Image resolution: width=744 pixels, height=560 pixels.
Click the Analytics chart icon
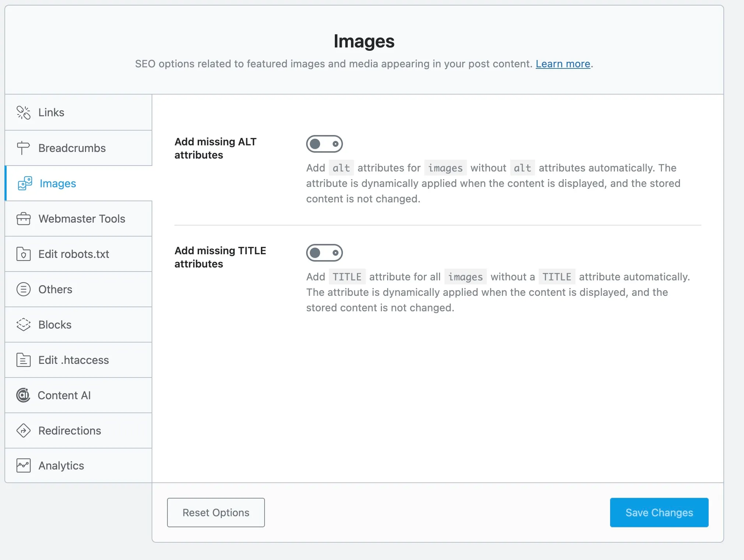click(x=24, y=465)
